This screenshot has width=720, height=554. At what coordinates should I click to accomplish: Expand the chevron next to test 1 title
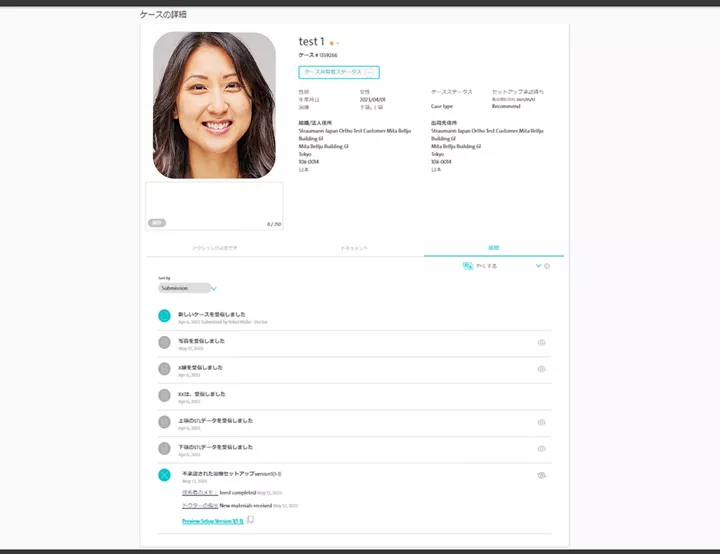338,43
